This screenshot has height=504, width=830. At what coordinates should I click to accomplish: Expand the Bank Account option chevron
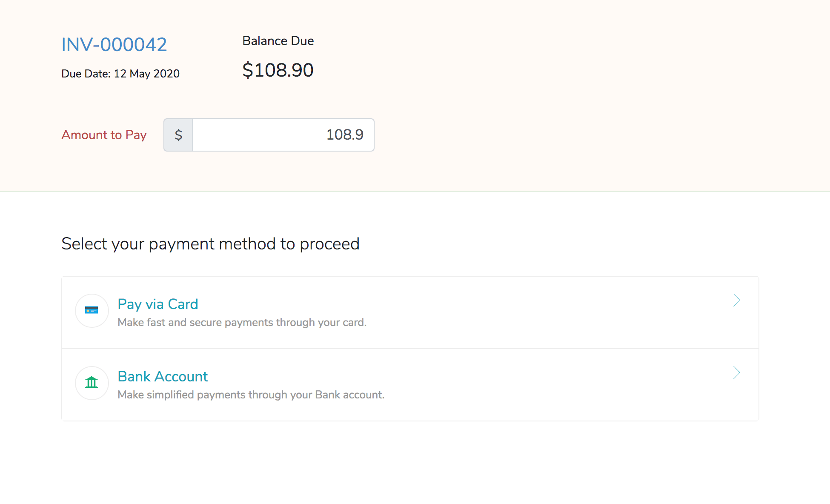click(737, 373)
